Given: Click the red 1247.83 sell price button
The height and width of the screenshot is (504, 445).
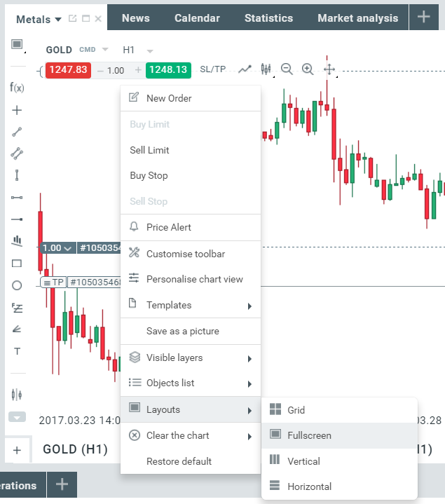Looking at the screenshot, I should [x=69, y=70].
